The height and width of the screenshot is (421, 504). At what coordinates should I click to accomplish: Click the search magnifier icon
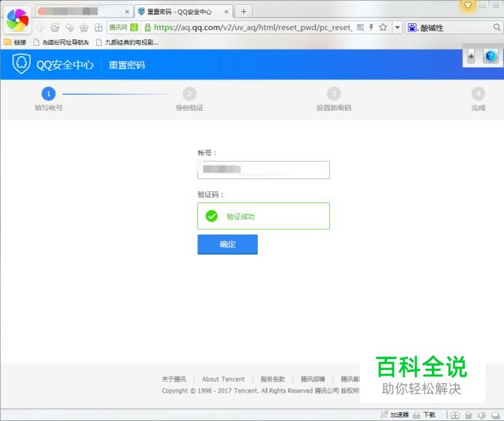click(497, 28)
